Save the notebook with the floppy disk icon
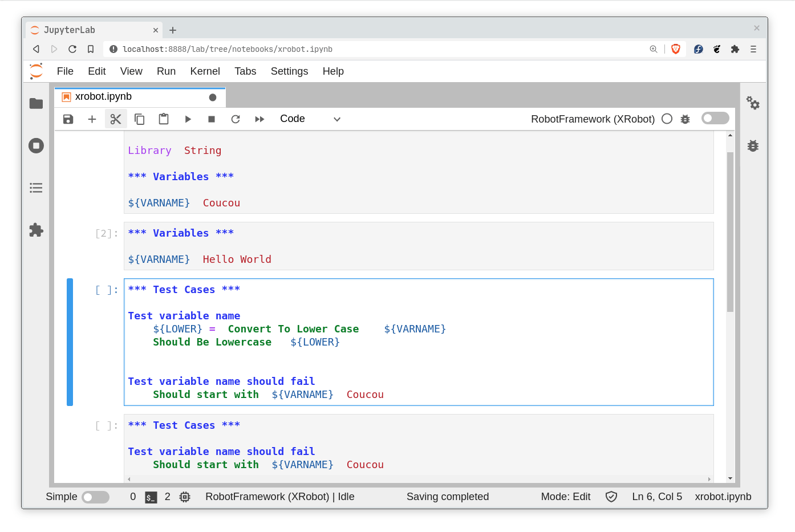Image resolution: width=795 pixels, height=532 pixels. [68, 119]
